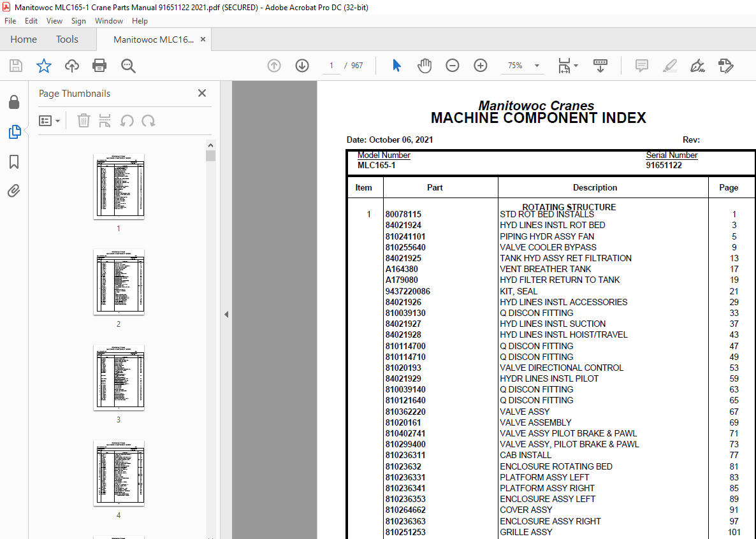
Task: Open thumbnail options dropdown
Action: [x=49, y=120]
